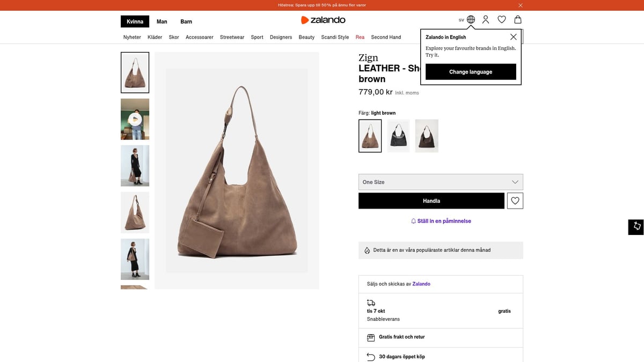Click the main product image
Screen dimensions: 644x362
pos(237,171)
